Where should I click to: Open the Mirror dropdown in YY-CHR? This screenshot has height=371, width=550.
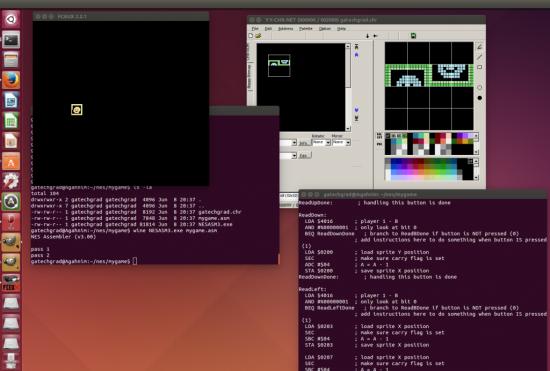(341, 142)
